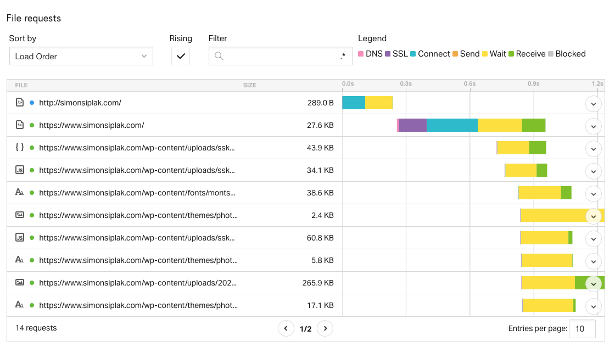615x364 pixels.
Task: Click the green status dot, 43.9 KB row
Action: 32,148
